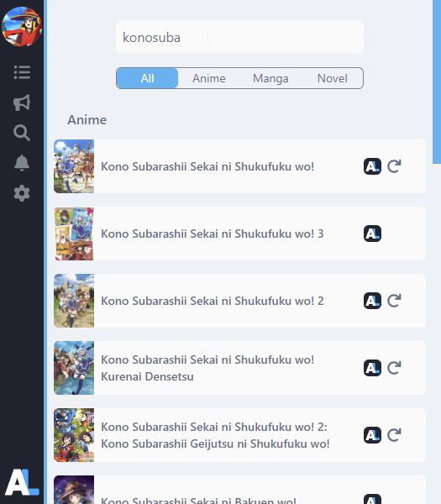Viewport: 441px width, 504px height.
Task: Switch to the Novel filter tab
Action: (333, 78)
